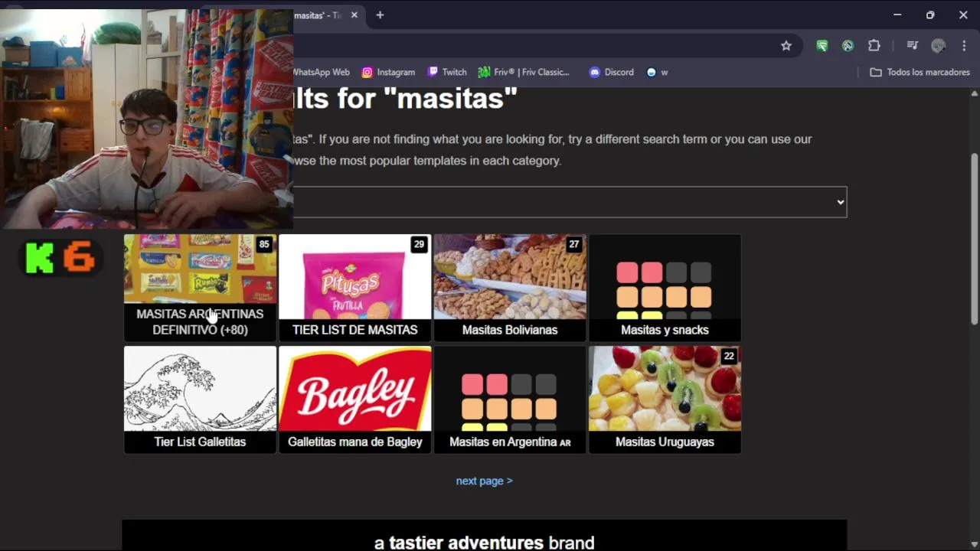Open Chrome's three-dot menu
980x551 pixels.
[x=964, y=46]
